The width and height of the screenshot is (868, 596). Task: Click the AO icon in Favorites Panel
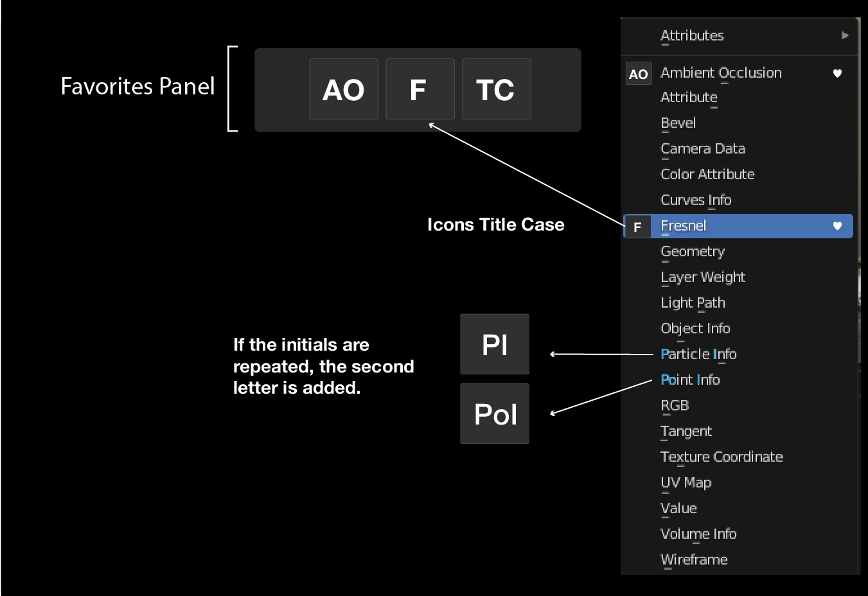[x=344, y=89]
